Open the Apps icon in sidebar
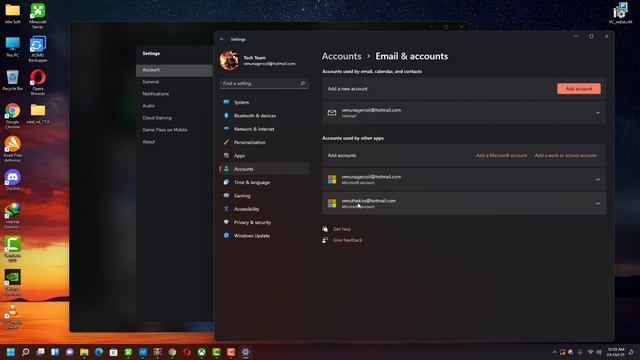640x360 pixels. (227, 156)
